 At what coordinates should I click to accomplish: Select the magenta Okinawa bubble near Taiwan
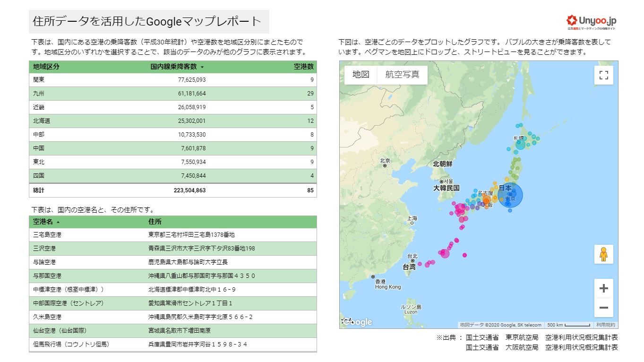pos(445,253)
